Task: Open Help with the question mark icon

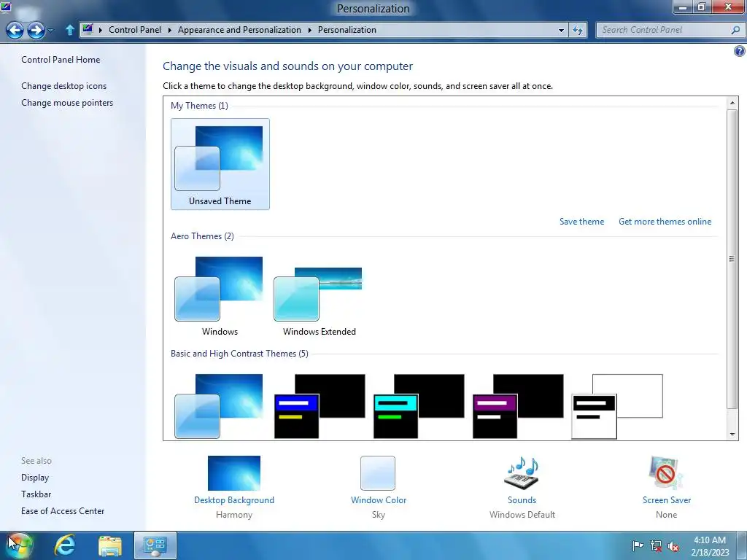Action: click(x=740, y=51)
